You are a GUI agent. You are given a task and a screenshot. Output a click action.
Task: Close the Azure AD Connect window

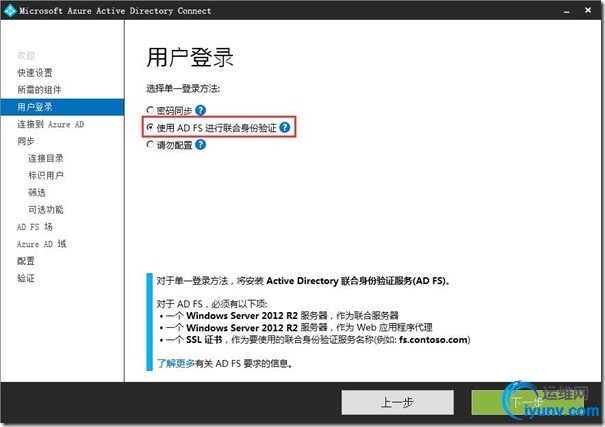[x=588, y=10]
